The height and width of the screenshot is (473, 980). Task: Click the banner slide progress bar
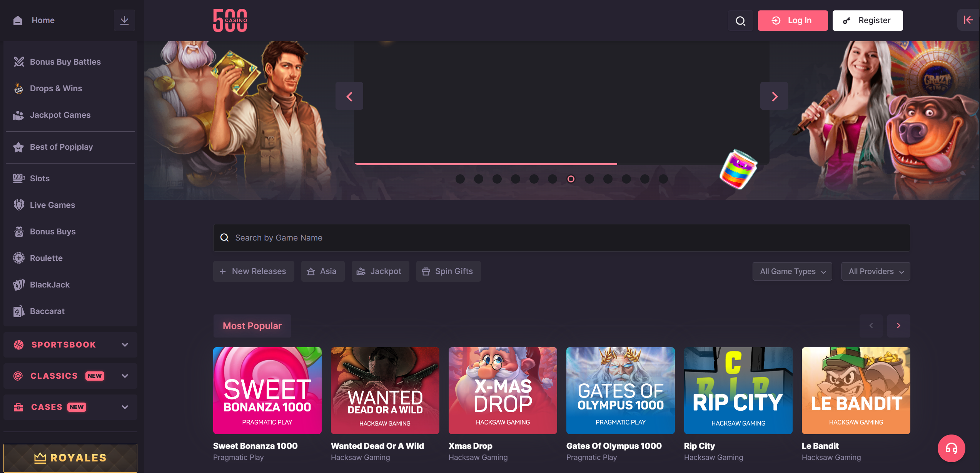click(486, 164)
